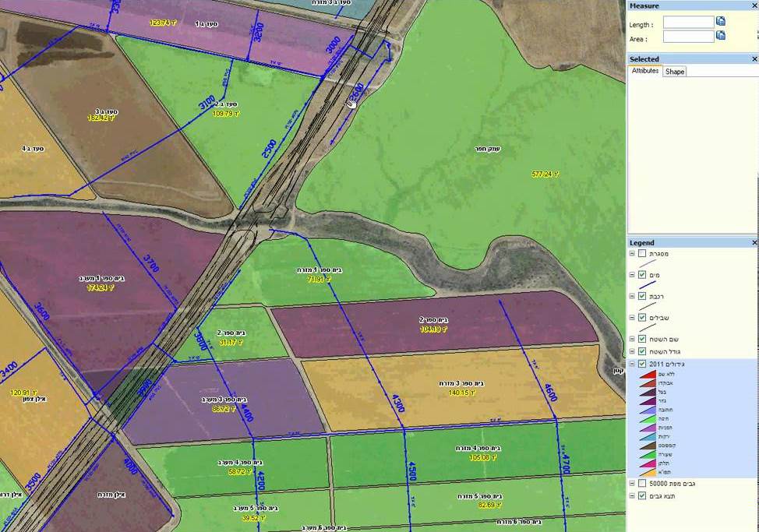The height and width of the screenshot is (532, 759).
Task: Click the 104.19 area label on map
Action: (434, 329)
